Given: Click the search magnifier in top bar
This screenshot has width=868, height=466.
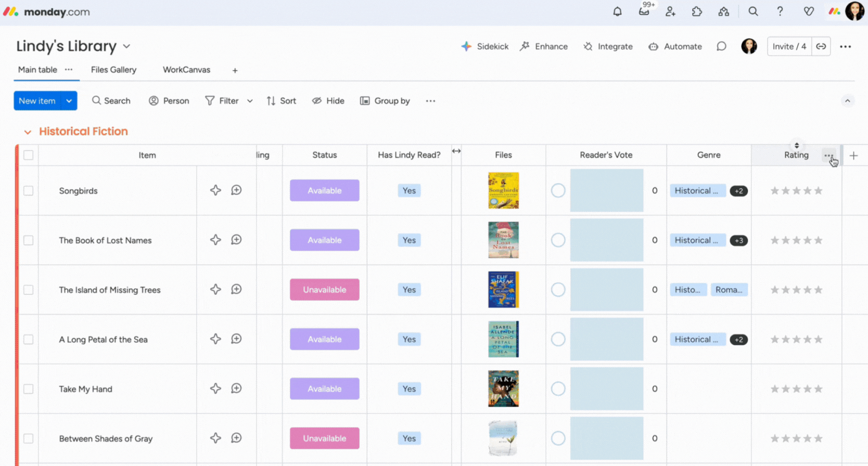Looking at the screenshot, I should click(753, 11).
